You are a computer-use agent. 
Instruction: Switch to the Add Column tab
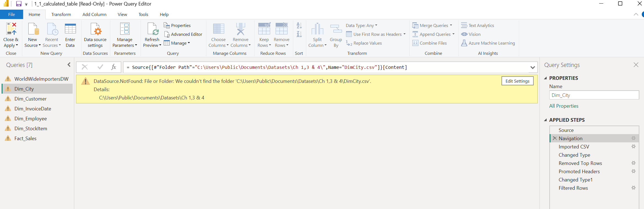click(x=94, y=14)
